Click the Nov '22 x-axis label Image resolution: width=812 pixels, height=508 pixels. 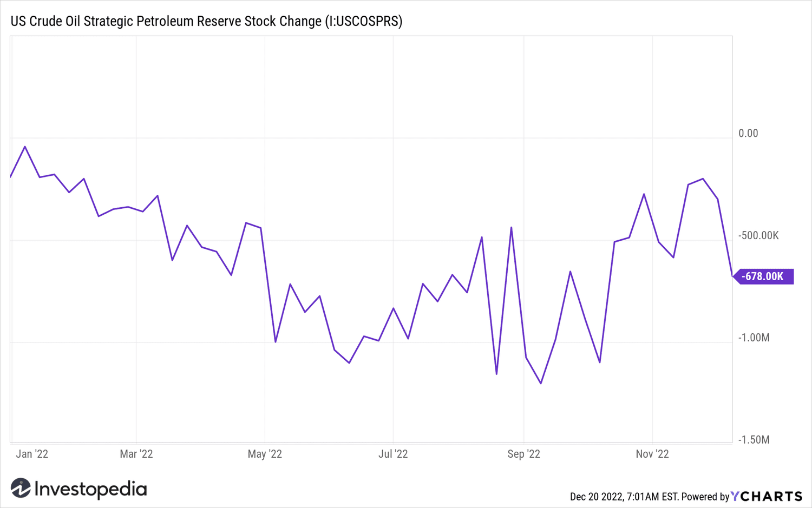tap(652, 454)
